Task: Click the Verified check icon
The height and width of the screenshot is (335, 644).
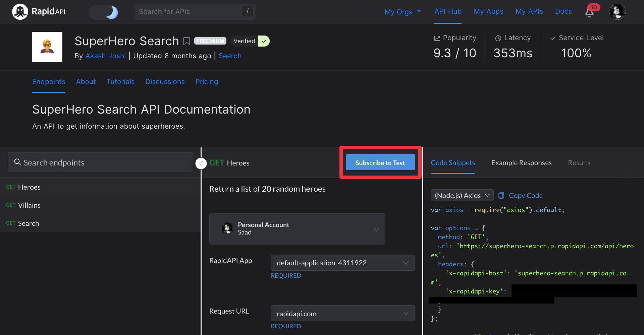Action: pos(264,41)
